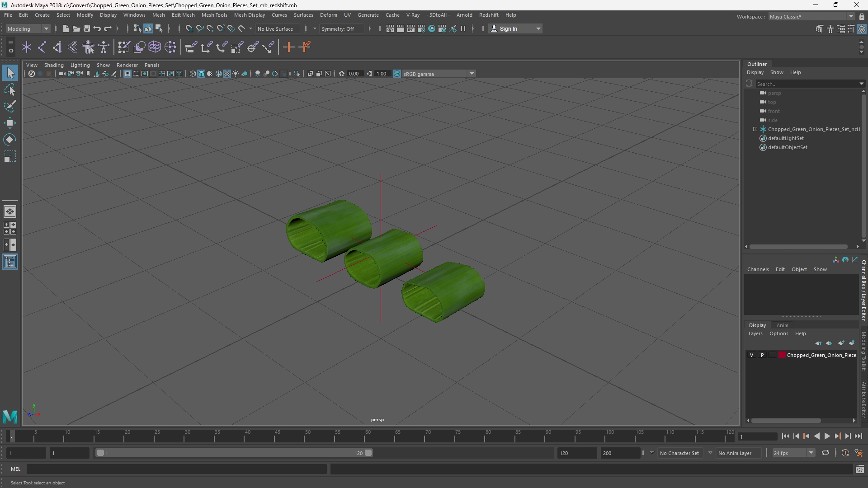Click the Play Forwards button
The height and width of the screenshot is (488, 868).
point(827,436)
